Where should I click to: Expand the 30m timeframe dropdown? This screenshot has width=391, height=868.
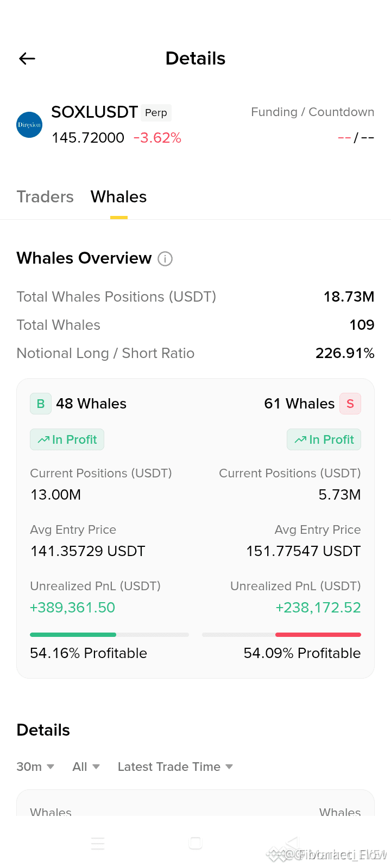[35, 767]
